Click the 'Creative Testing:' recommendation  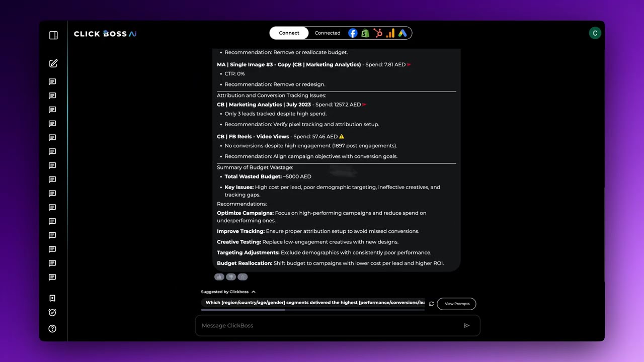point(307,242)
